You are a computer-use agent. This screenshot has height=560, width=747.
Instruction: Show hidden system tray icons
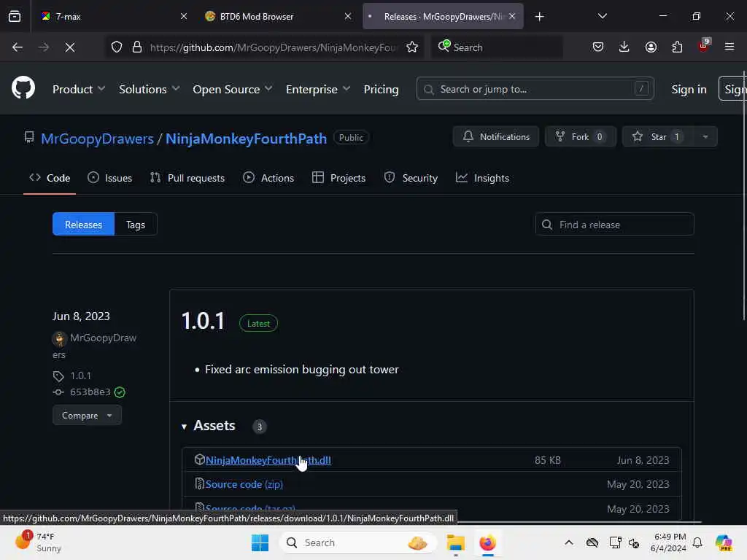coord(569,542)
